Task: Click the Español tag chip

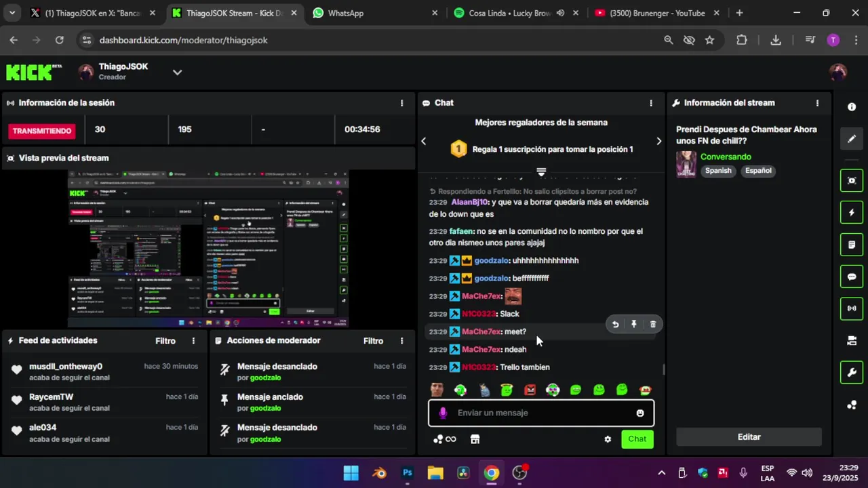Action: point(758,171)
